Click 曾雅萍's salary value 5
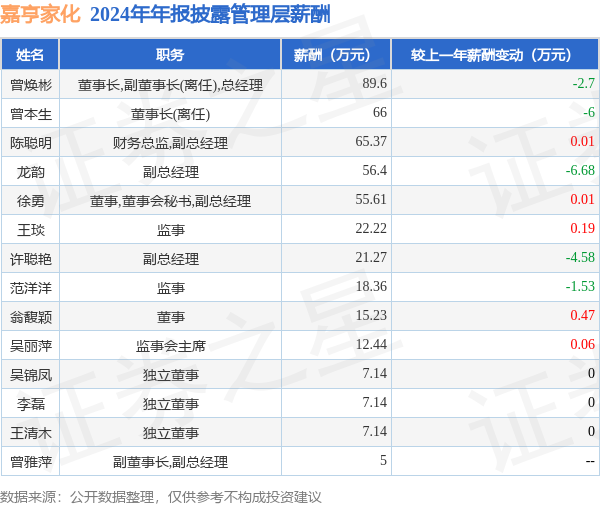The image size is (600, 506). point(383,460)
